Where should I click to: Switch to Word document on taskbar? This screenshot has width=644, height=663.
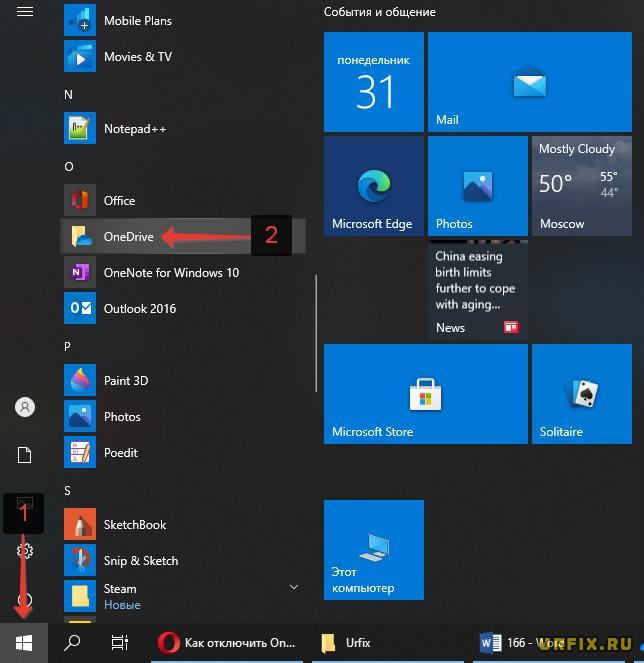tap(548, 643)
